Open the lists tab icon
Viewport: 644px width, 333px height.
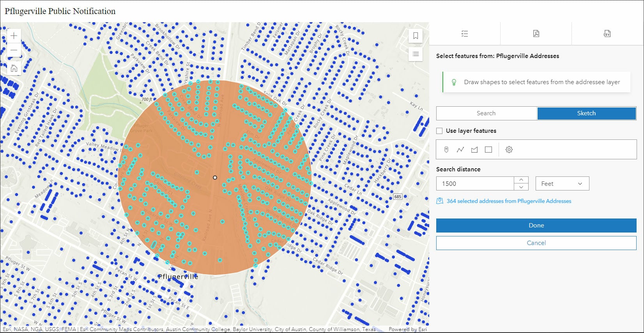point(464,33)
